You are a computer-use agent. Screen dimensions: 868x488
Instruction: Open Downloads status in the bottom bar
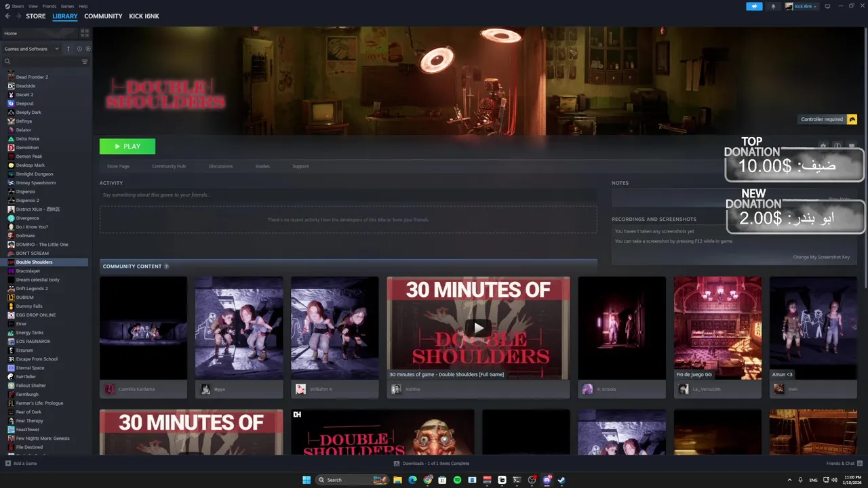(x=432, y=464)
